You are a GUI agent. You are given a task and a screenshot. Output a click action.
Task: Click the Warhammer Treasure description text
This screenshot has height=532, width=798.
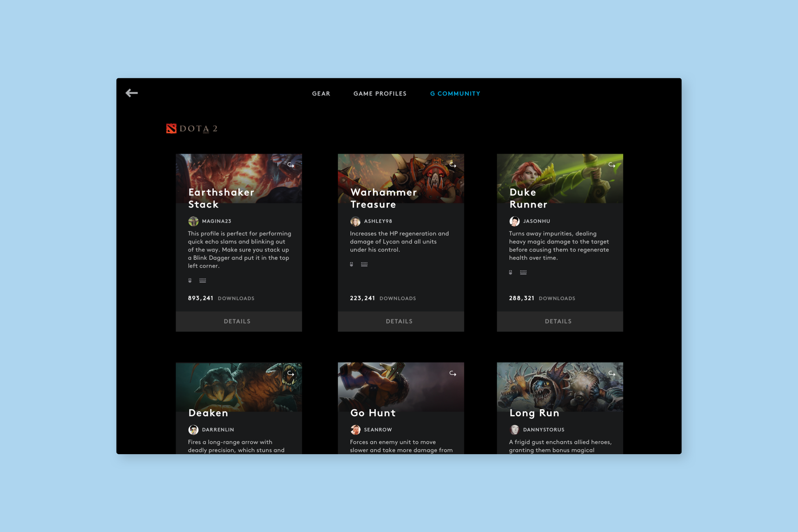[x=399, y=242]
